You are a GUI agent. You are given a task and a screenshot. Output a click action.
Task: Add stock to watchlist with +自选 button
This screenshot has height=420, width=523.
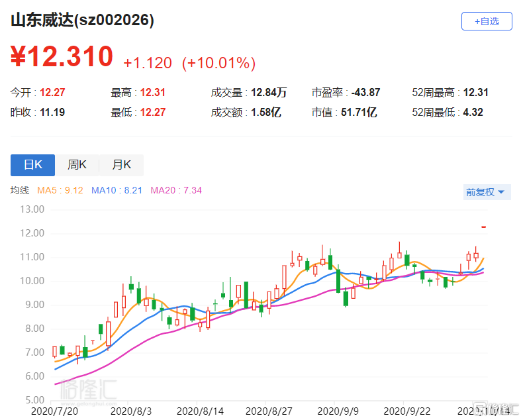pyautogui.click(x=487, y=21)
